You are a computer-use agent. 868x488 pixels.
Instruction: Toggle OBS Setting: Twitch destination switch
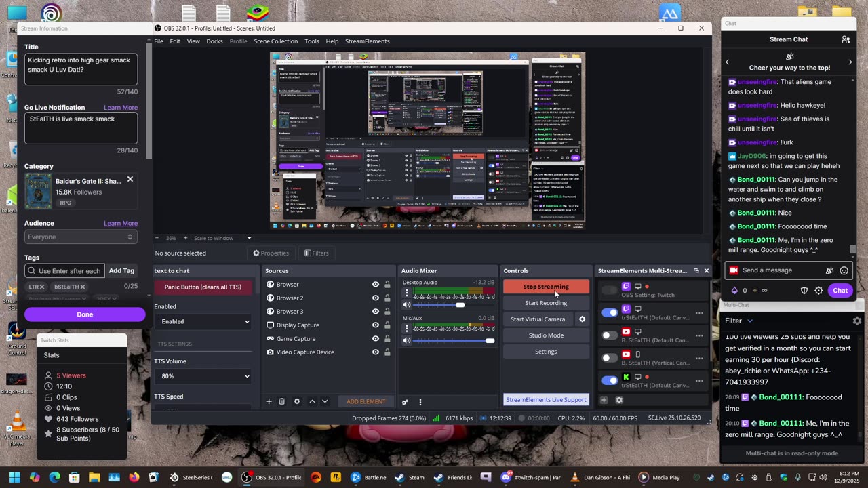[610, 290]
